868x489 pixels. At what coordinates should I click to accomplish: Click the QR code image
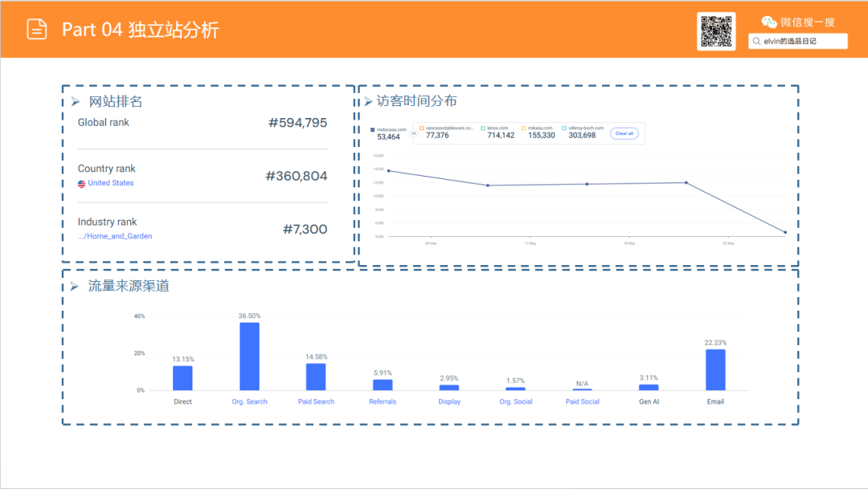(x=716, y=31)
